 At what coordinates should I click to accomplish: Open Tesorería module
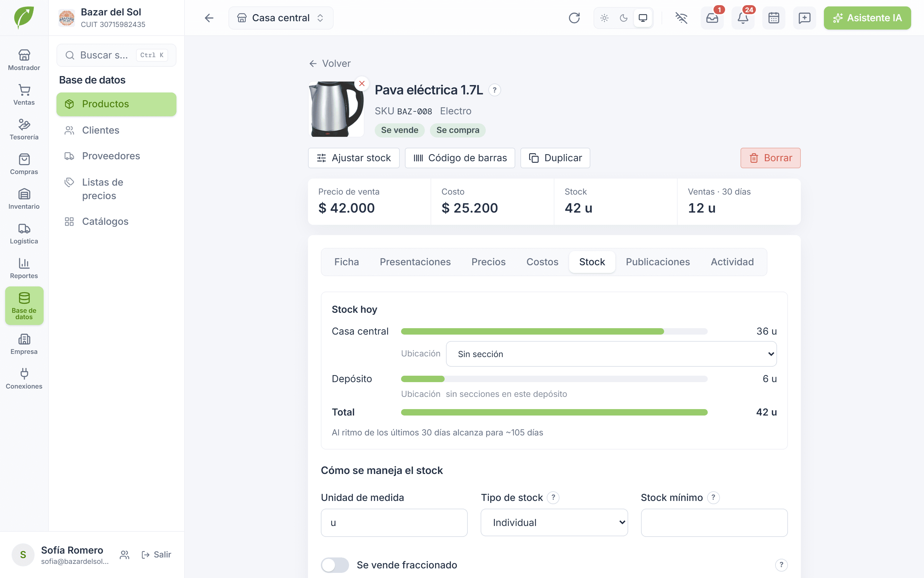pos(24,130)
